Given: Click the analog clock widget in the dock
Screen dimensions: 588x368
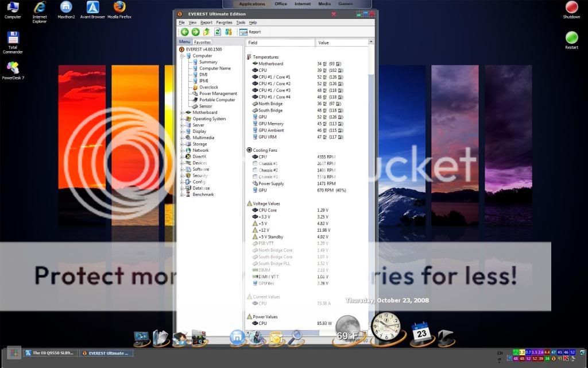Looking at the screenshot, I should 386,327.
